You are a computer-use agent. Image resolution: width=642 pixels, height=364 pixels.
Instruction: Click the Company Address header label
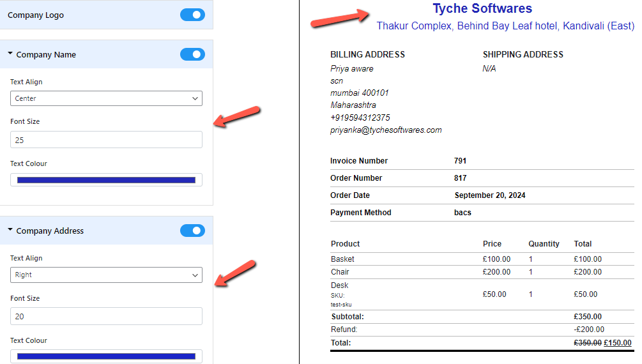[x=50, y=231]
